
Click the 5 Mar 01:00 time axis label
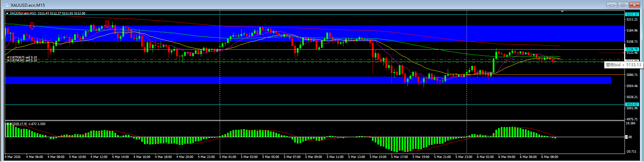click(228, 157)
